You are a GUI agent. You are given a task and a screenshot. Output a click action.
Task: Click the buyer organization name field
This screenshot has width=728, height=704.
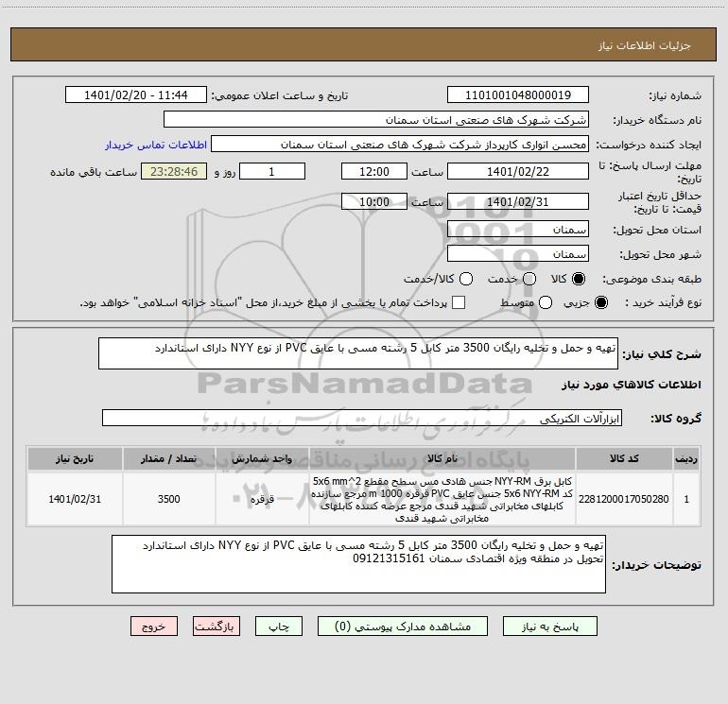(x=376, y=120)
